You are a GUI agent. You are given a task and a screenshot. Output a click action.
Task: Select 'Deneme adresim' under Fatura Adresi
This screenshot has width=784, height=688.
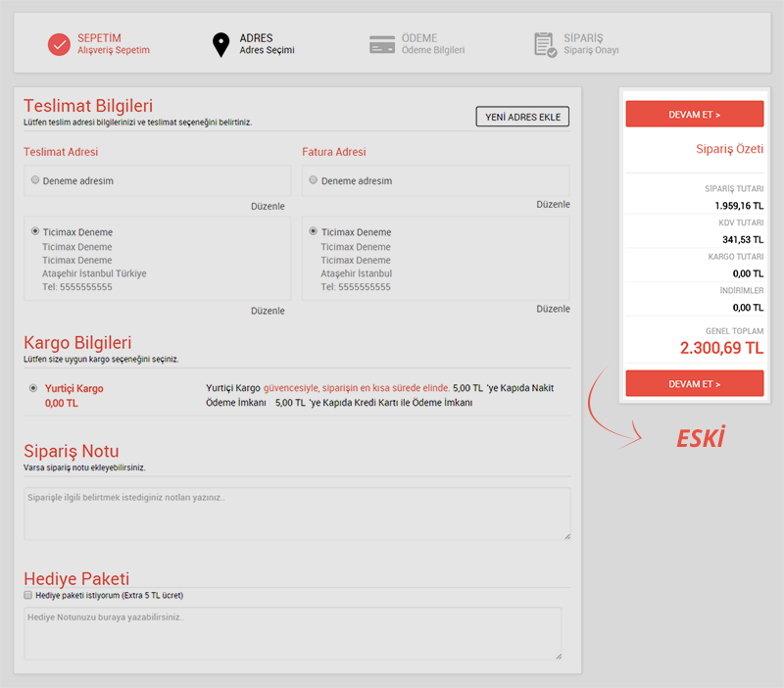point(314,180)
